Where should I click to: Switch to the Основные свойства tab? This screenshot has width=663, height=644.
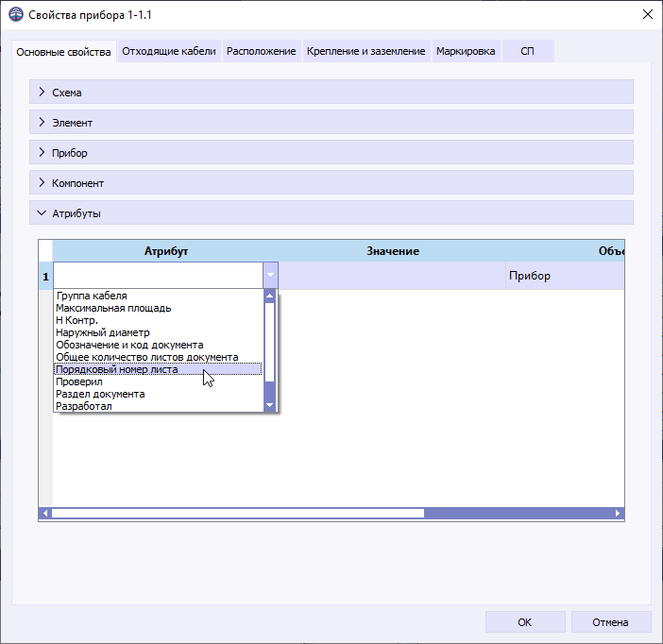tap(63, 52)
